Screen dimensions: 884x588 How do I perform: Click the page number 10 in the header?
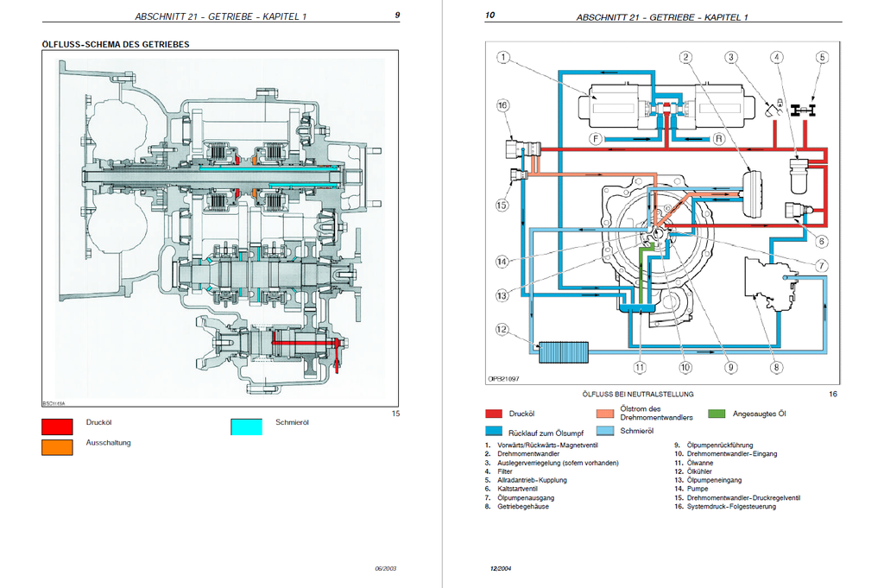490,16
